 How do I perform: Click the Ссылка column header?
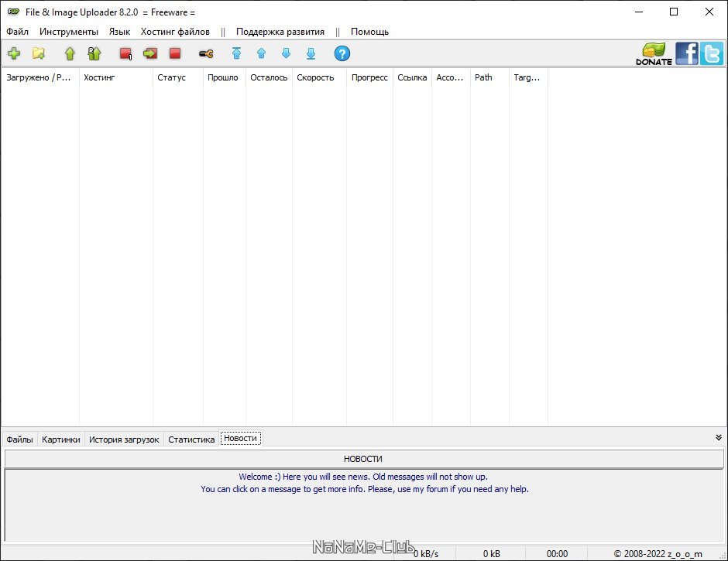click(412, 77)
